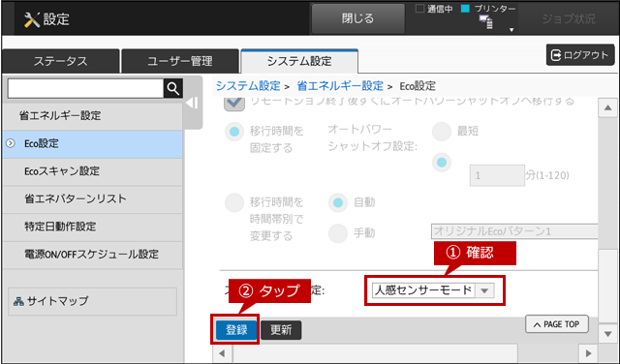Open Ecoスキャン設定 in the sidebar
The image size is (620, 364).
93,171
